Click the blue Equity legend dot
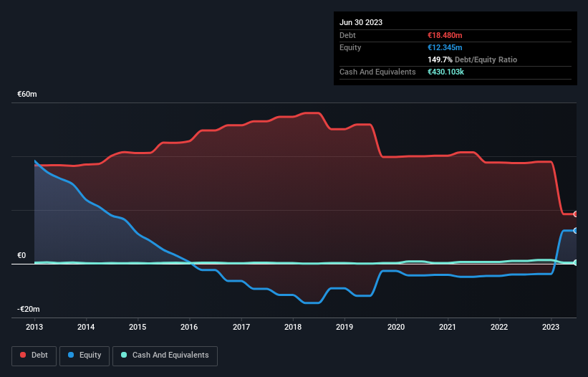The image size is (588, 377). click(x=71, y=355)
